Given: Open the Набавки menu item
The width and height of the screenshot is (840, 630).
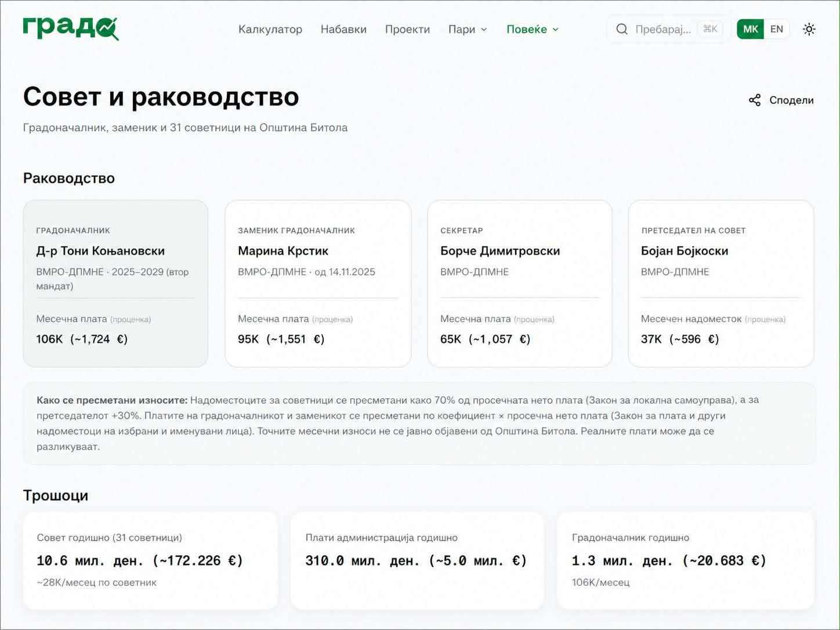Looking at the screenshot, I should 343,29.
